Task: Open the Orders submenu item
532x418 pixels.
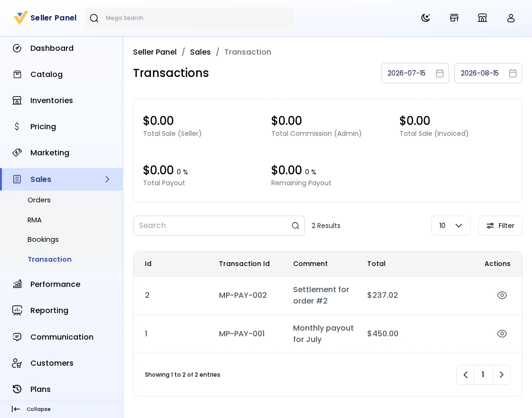Action: tap(39, 200)
